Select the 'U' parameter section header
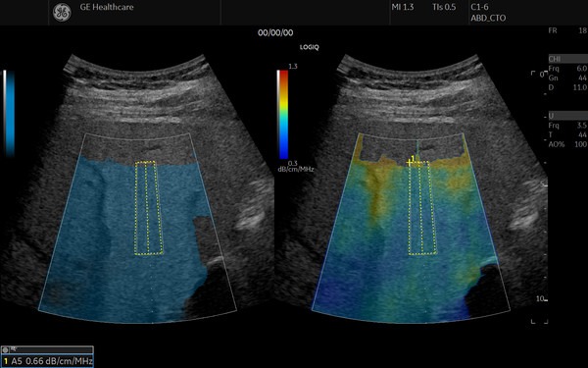 pos(568,115)
